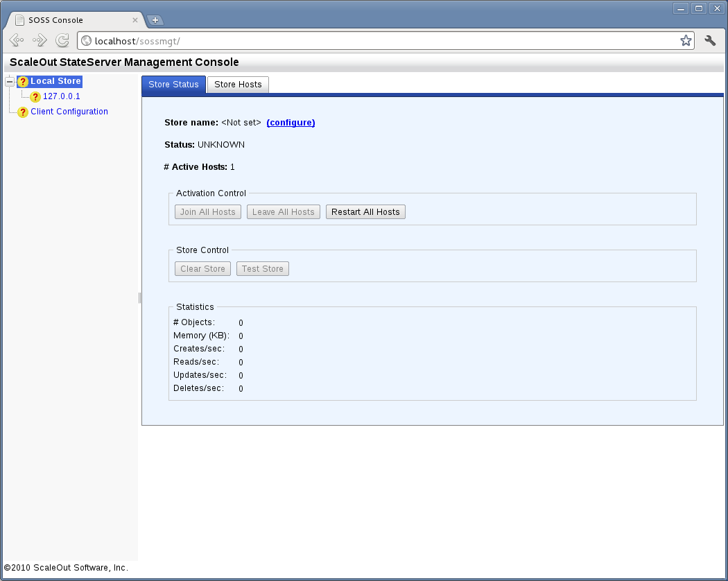This screenshot has width=728, height=581.
Task: Maximize the browser window
Action: [699, 8]
